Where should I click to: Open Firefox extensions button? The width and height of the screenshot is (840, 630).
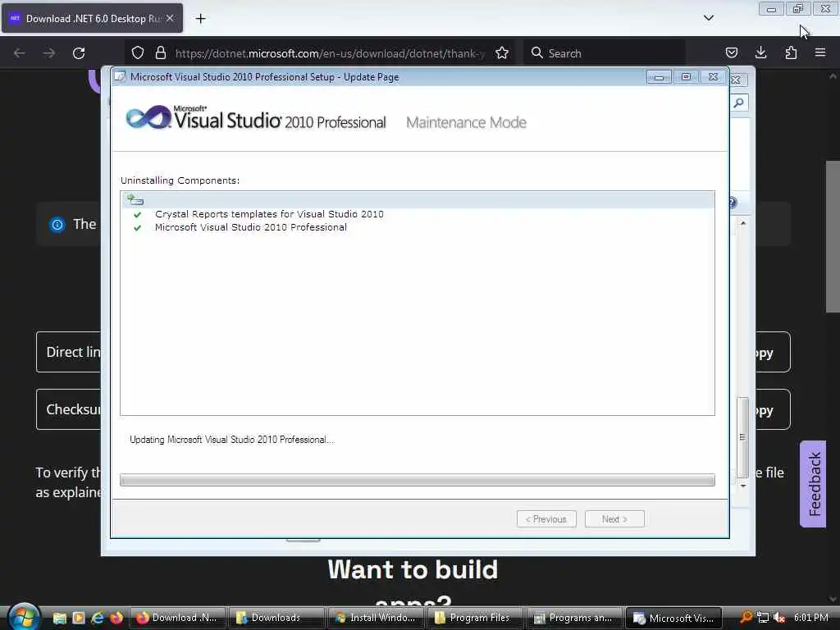pos(791,53)
